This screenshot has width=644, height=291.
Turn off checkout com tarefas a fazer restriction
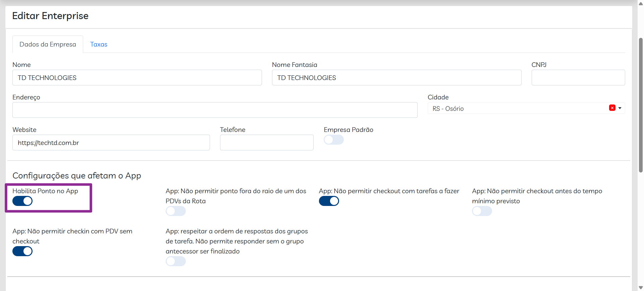(x=329, y=201)
